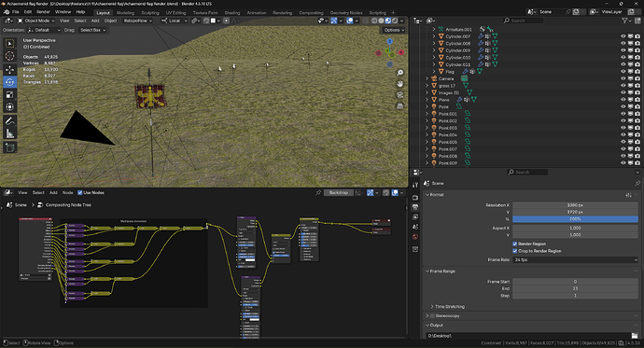Open the Tool properties tab
The height and width of the screenshot is (348, 644).
[x=415, y=185]
